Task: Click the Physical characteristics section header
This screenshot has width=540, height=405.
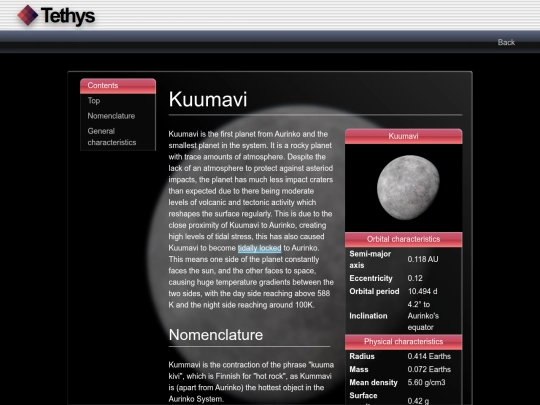Action: click(x=403, y=342)
